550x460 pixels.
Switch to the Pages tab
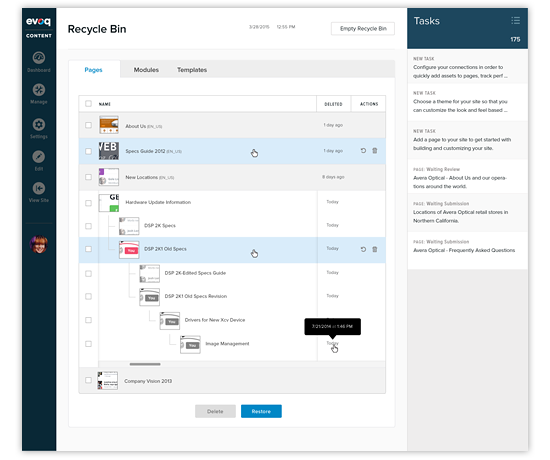coord(93,70)
